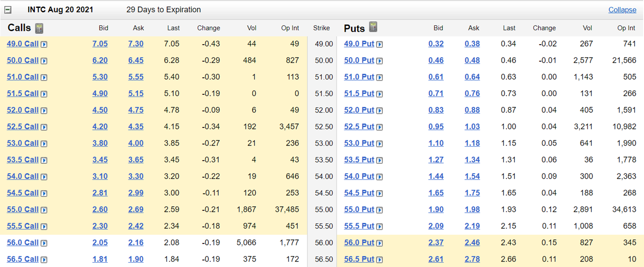Select the 7.05 bid for 49.0 Call
Screen dimensions: 644x267
click(100, 44)
